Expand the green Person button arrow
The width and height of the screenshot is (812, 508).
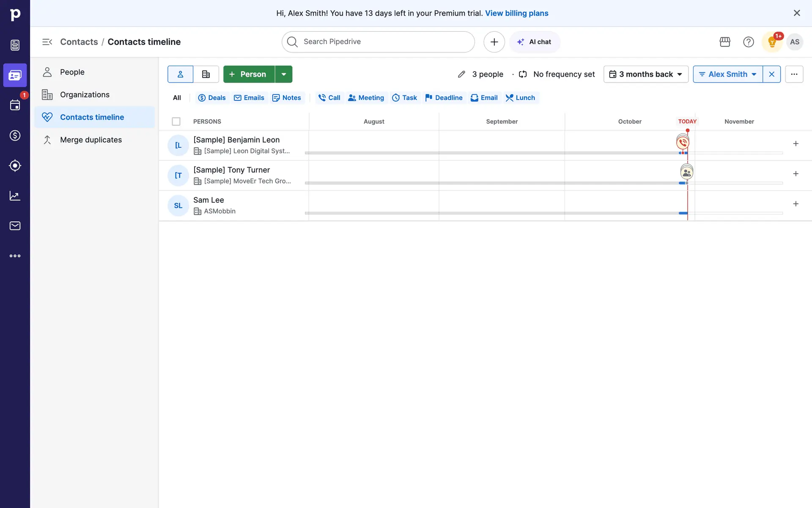pos(284,74)
